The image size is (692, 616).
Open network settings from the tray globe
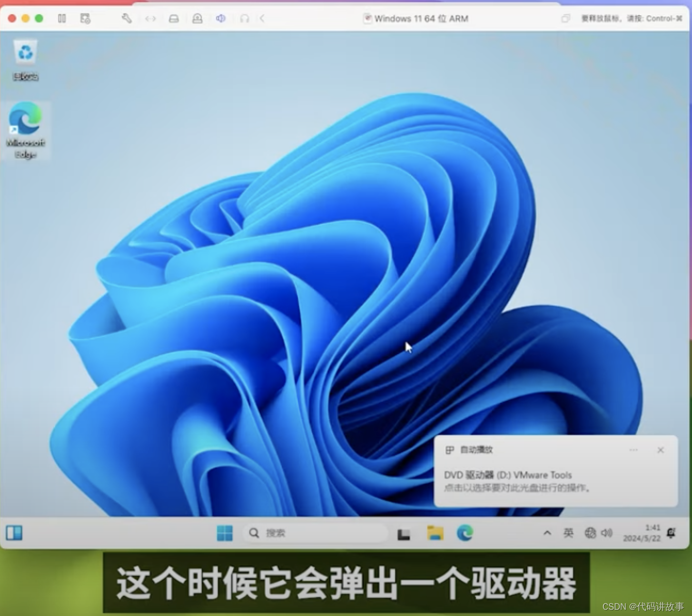[x=590, y=533]
